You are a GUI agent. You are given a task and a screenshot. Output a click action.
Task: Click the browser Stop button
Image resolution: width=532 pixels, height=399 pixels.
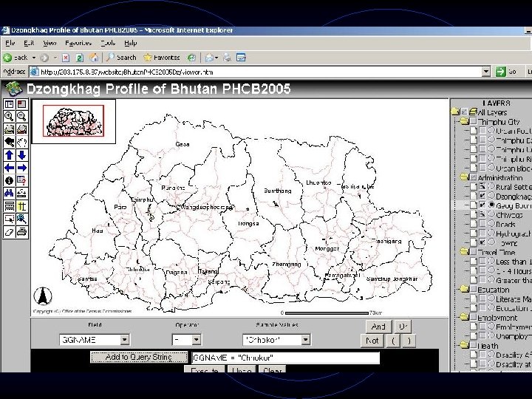(x=66, y=58)
